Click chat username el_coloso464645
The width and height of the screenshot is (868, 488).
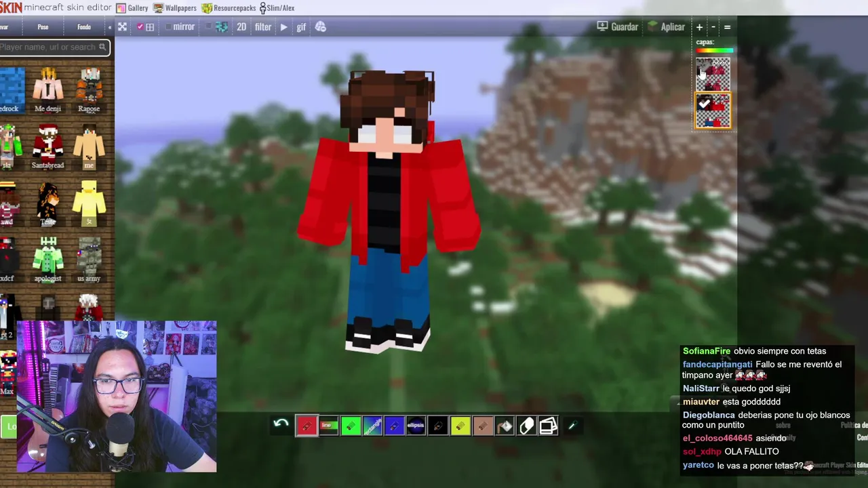click(x=717, y=439)
